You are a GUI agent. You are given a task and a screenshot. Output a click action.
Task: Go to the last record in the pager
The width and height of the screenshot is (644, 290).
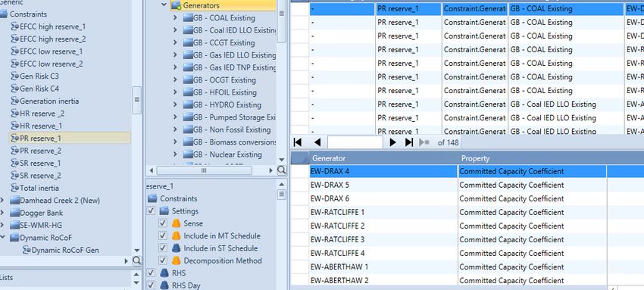(x=409, y=142)
